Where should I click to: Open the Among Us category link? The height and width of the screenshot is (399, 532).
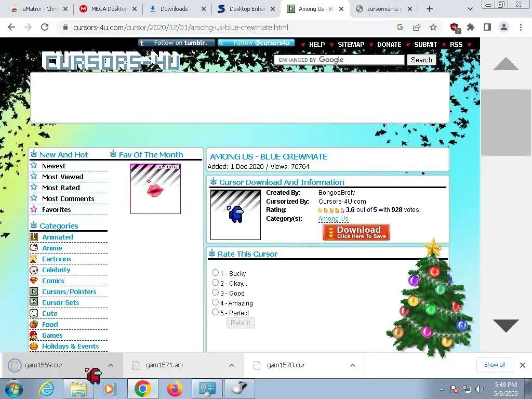[333, 219]
